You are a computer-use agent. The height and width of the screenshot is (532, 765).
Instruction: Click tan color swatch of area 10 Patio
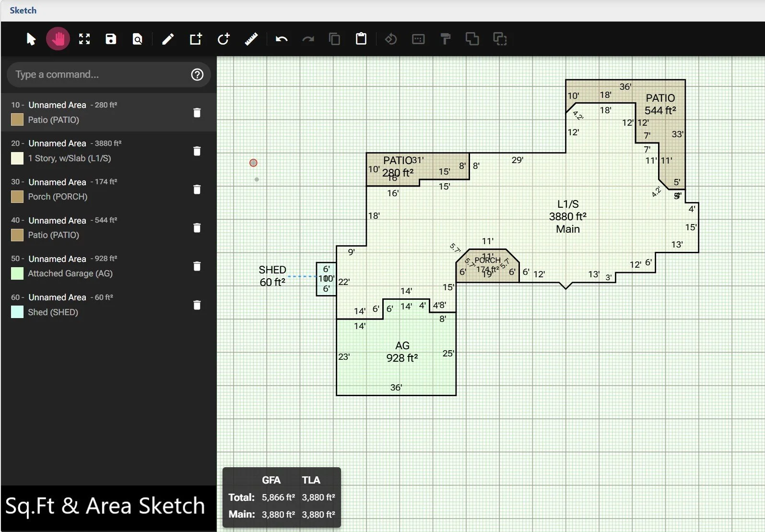(17, 119)
